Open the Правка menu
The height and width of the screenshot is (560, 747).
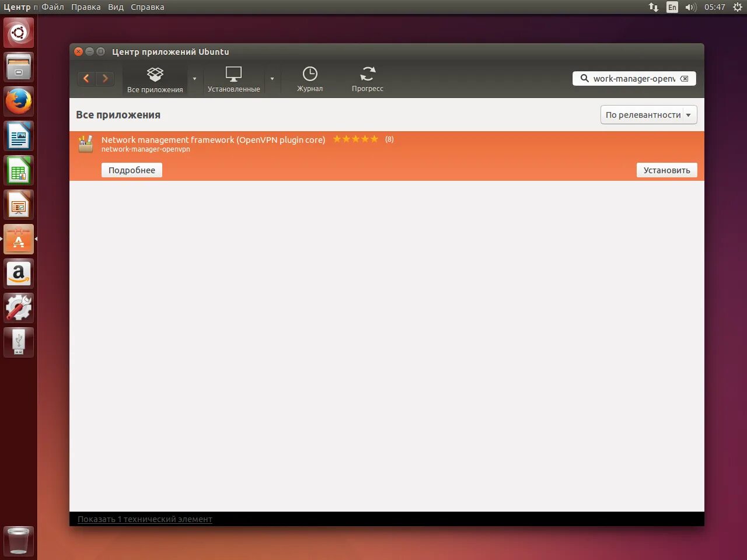pos(86,7)
